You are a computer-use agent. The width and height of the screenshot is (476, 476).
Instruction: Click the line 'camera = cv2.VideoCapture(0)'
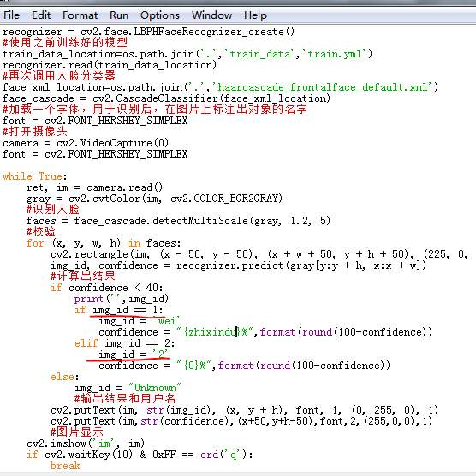coord(86,143)
